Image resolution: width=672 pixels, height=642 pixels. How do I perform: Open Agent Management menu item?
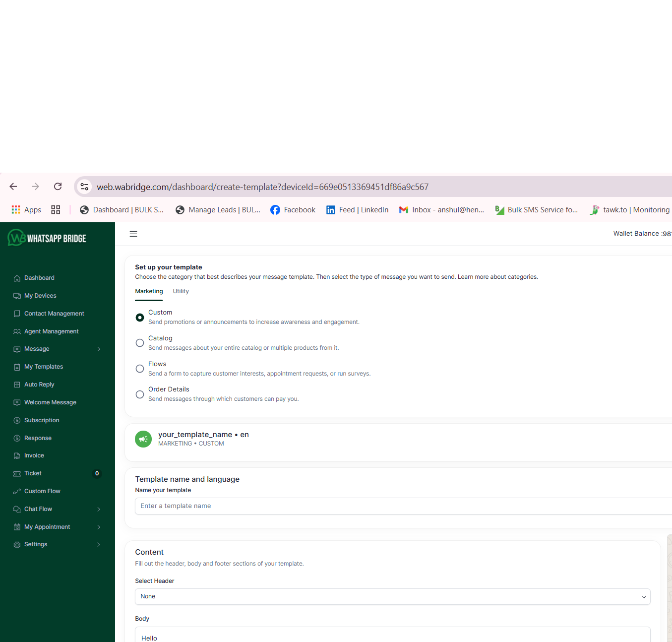coord(52,331)
